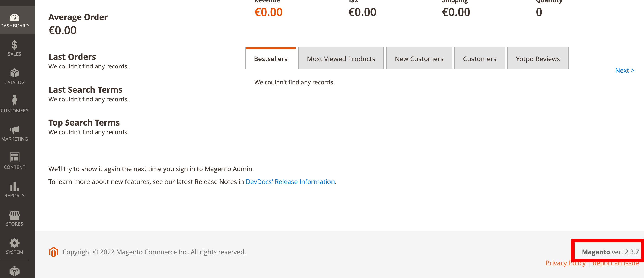
Task: Select the Bestsellers tab
Action: point(271,58)
